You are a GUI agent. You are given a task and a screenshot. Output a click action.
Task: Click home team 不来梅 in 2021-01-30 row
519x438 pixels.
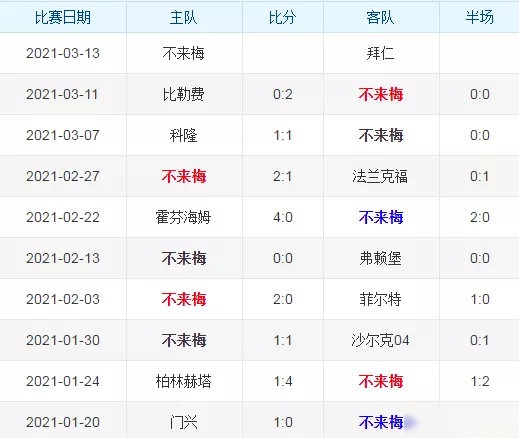[184, 340]
